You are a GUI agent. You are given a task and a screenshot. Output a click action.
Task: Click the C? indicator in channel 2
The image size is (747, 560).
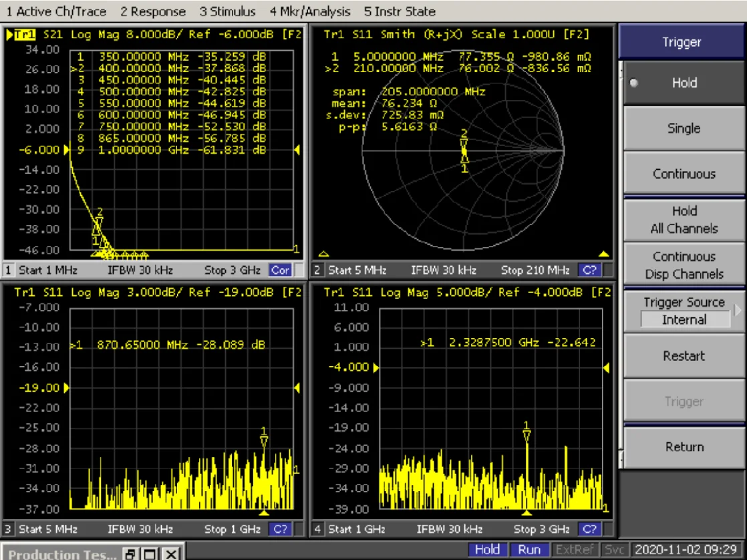[589, 271]
